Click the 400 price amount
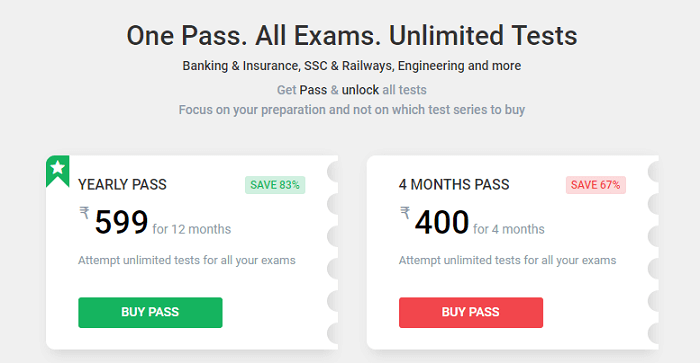The image size is (700, 363). tap(442, 222)
